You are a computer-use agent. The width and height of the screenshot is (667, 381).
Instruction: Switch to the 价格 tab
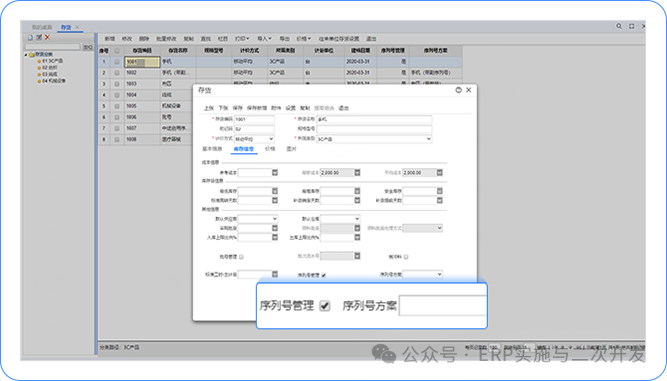coord(270,149)
